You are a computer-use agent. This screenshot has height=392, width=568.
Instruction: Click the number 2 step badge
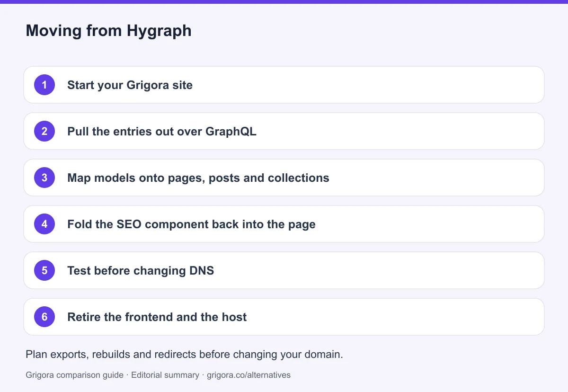44,131
